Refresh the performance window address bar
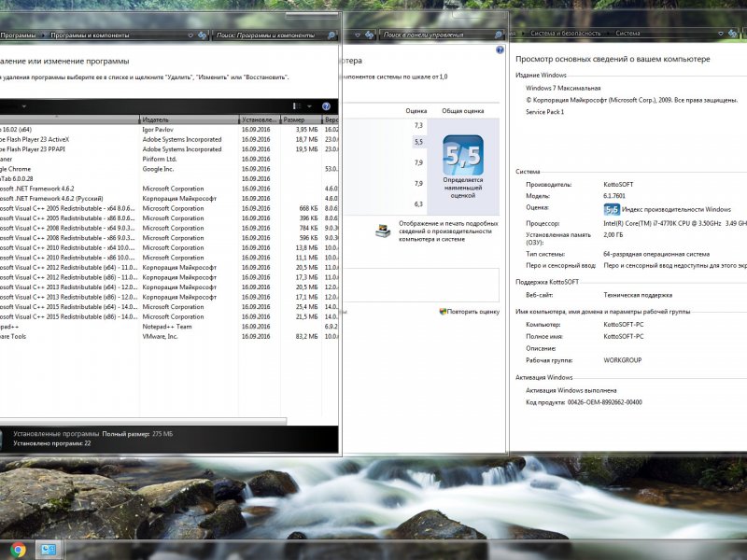This screenshot has width=747, height=560. coord(369,35)
